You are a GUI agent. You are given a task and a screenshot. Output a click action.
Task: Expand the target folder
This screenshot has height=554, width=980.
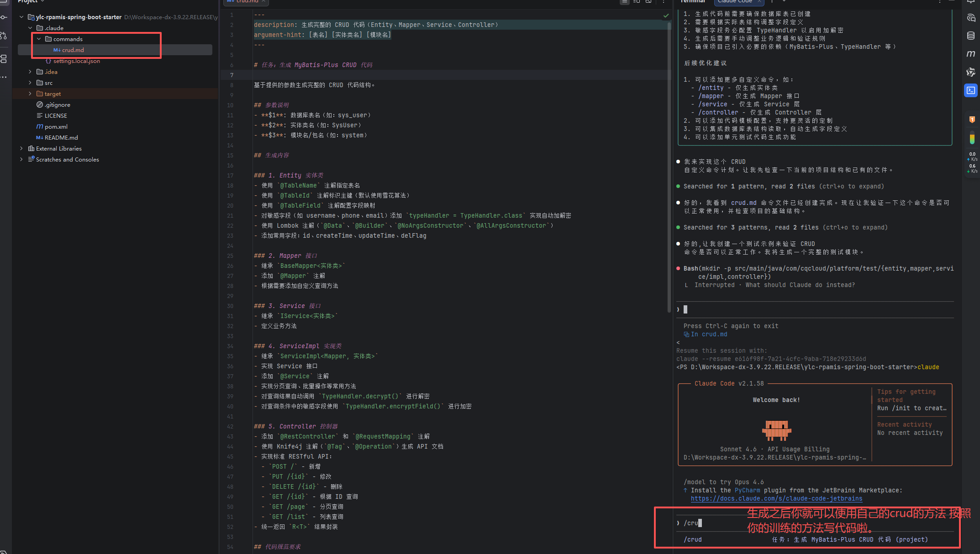30,94
